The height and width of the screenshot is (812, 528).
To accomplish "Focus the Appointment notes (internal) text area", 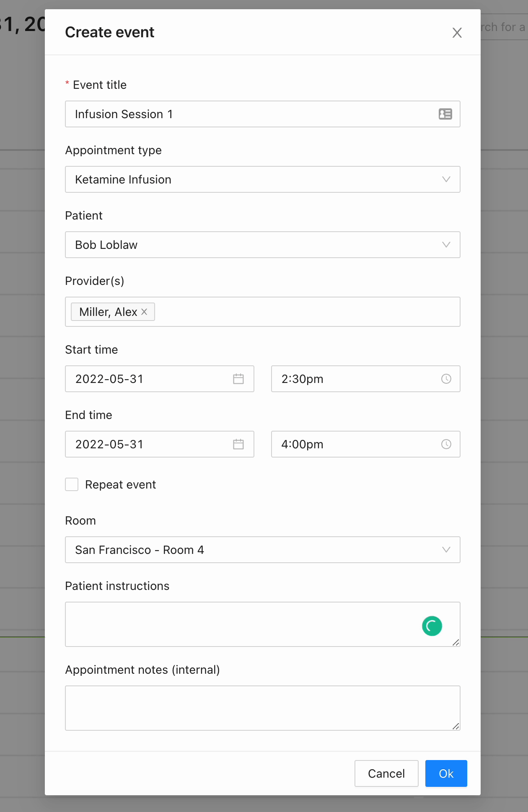I will tap(263, 708).
